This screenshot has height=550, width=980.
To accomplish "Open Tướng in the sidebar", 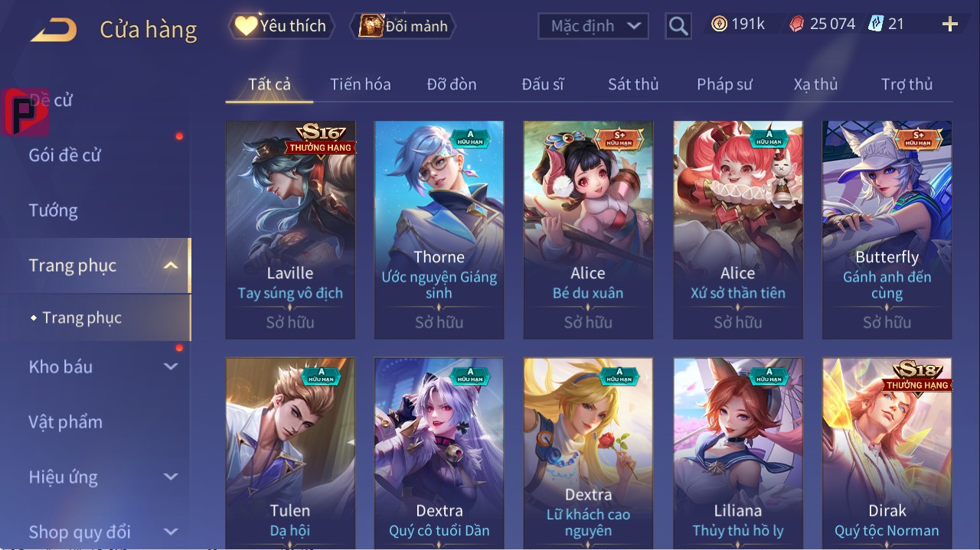I will point(54,210).
